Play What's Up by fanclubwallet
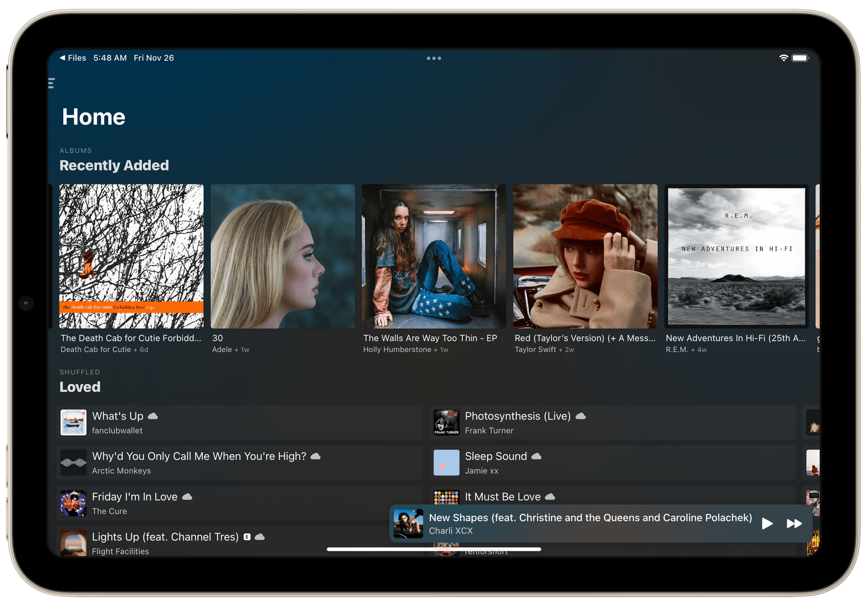 coord(239,423)
